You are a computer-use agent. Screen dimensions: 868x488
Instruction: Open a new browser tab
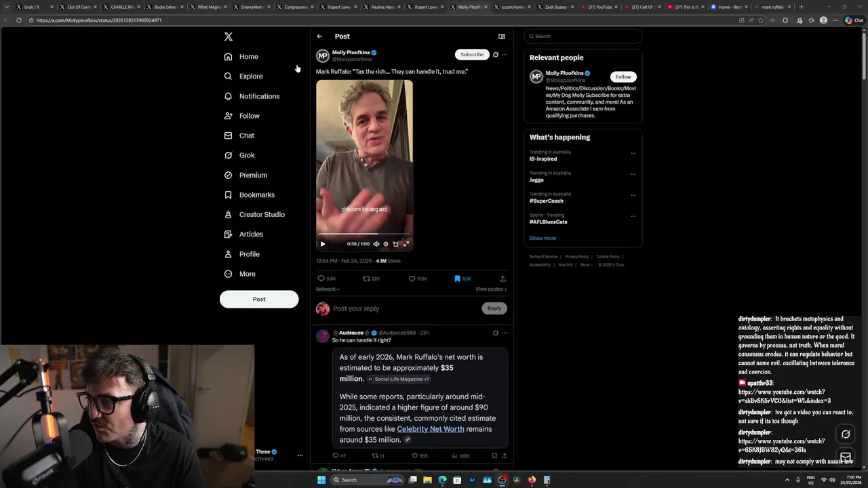point(801,7)
